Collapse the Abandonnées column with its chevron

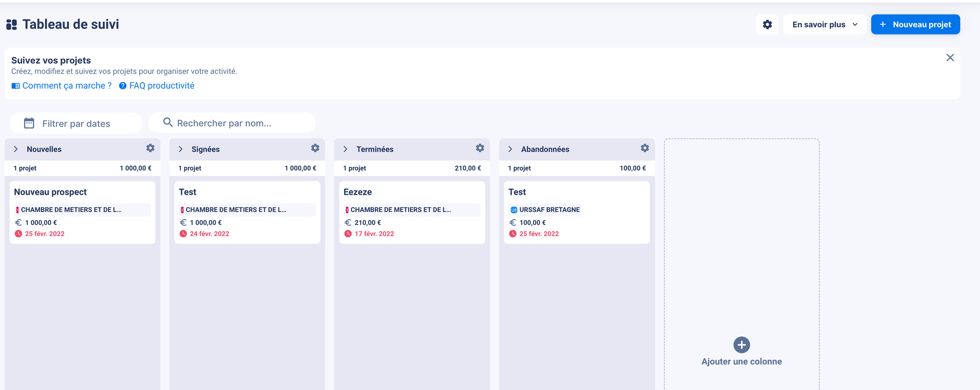[x=510, y=149]
